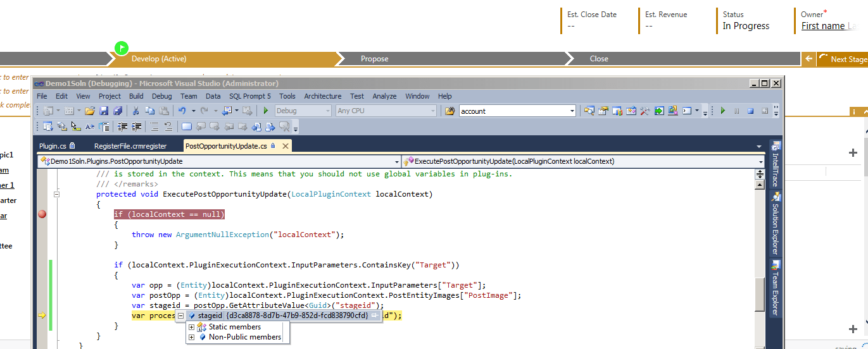
Task: Click the Copy icon in toolbar
Action: [x=149, y=111]
